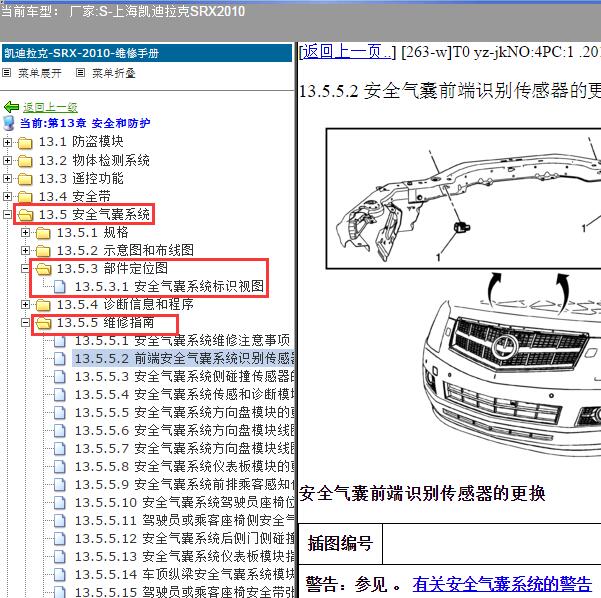Click folder icon of 13.4 安全带
601x598 pixels.
point(25,197)
